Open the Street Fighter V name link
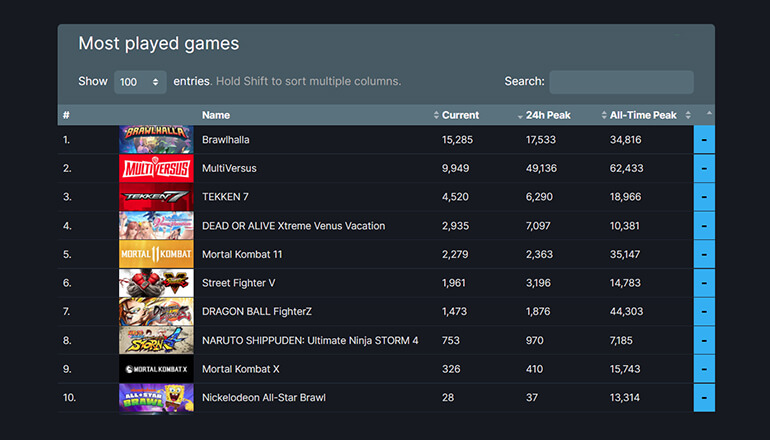This screenshot has height=440, width=770. click(238, 283)
